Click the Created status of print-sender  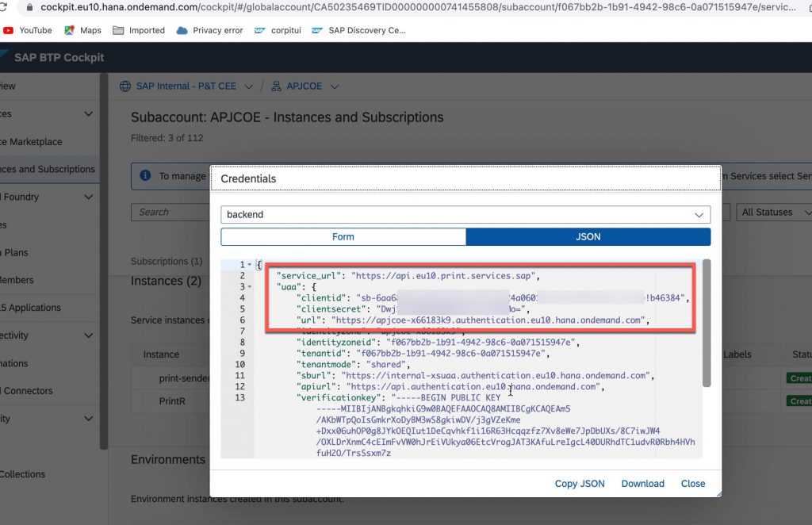click(799, 378)
